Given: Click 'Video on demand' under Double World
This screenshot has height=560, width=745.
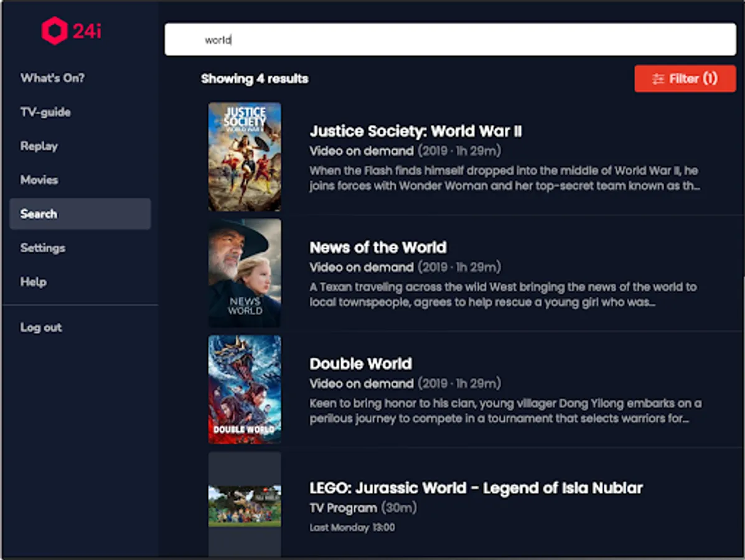Looking at the screenshot, I should (362, 384).
